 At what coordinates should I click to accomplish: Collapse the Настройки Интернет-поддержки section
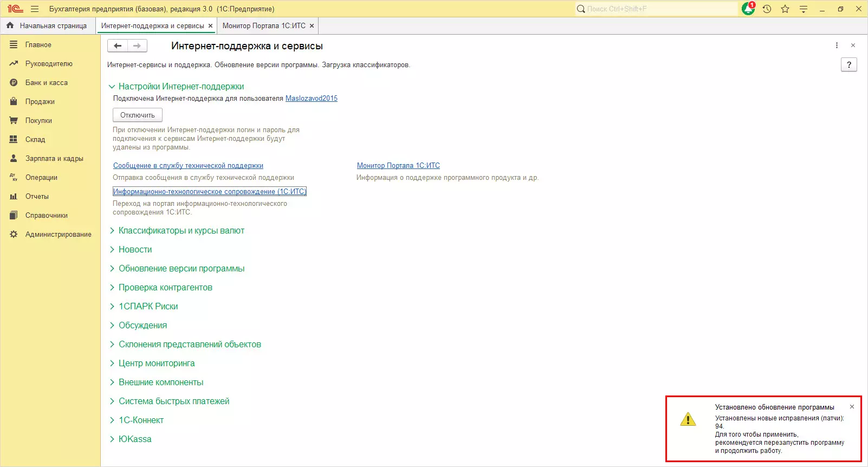click(x=112, y=87)
